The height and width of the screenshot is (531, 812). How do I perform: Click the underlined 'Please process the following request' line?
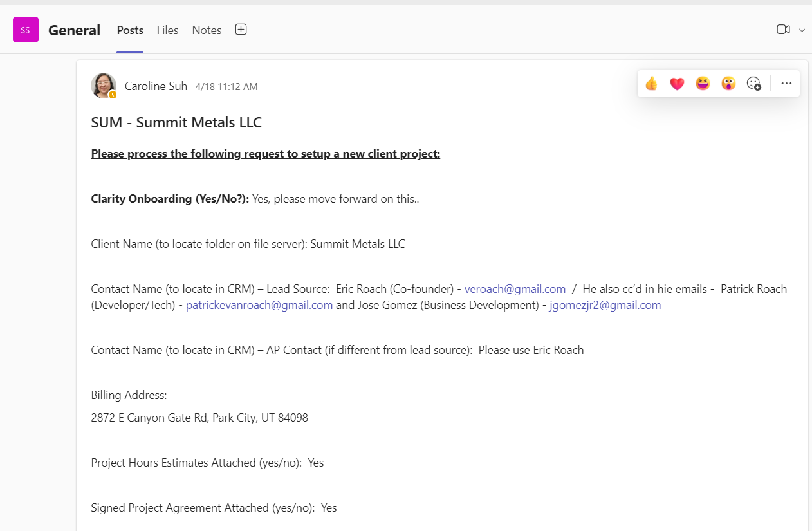266,154
